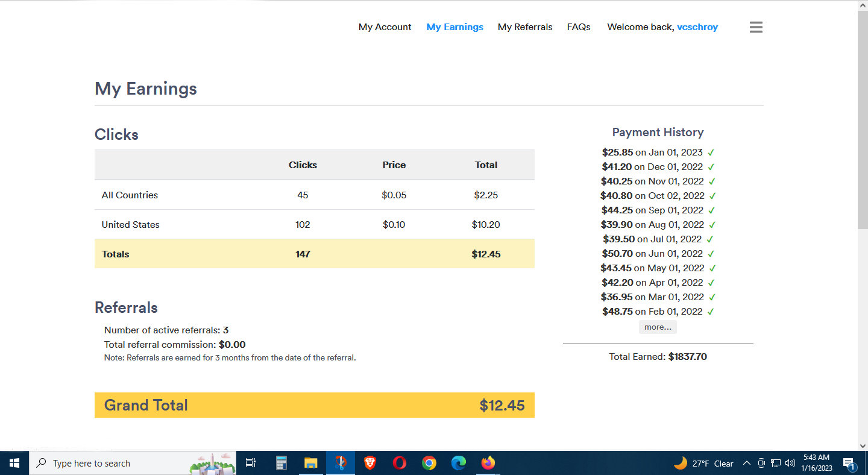Click the Payment History heading

[658, 133]
